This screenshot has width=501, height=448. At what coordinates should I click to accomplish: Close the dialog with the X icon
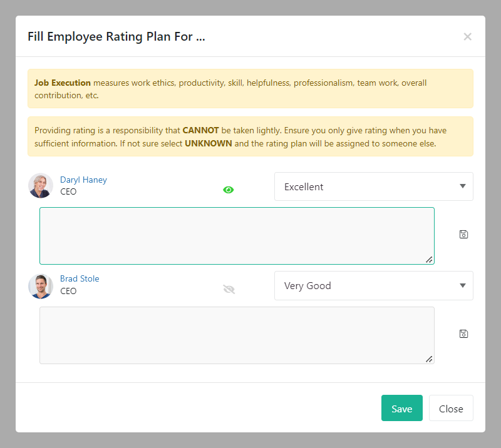(x=467, y=36)
